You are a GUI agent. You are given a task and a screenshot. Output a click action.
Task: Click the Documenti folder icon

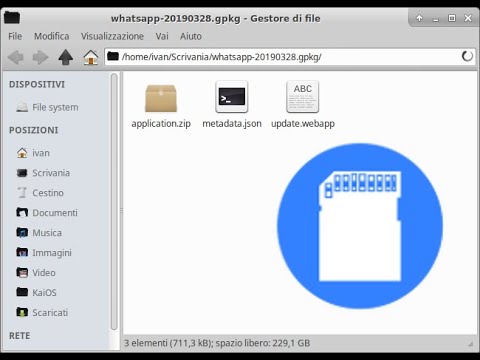click(22, 212)
